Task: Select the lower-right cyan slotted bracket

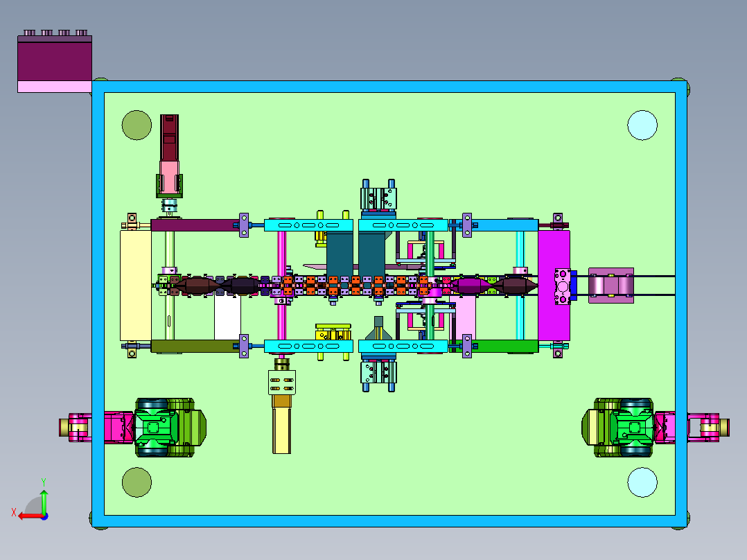Action: 403,346
